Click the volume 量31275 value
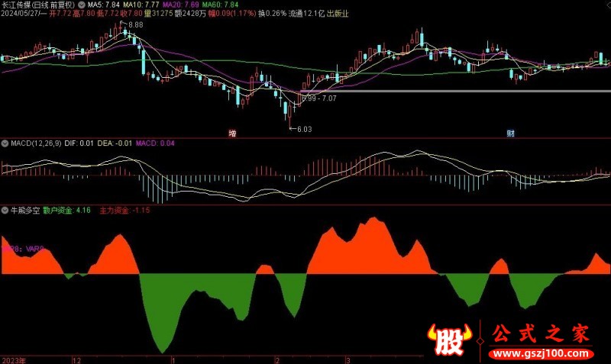611x364 pixels. pyautogui.click(x=159, y=14)
